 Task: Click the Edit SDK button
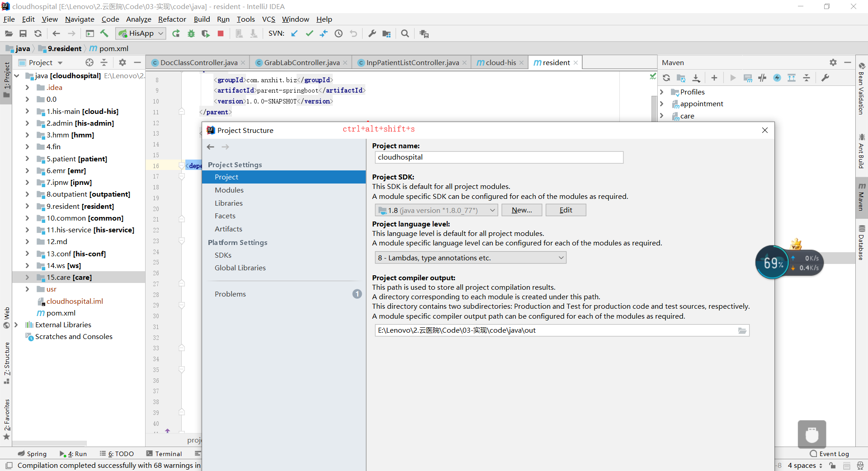[x=566, y=210]
